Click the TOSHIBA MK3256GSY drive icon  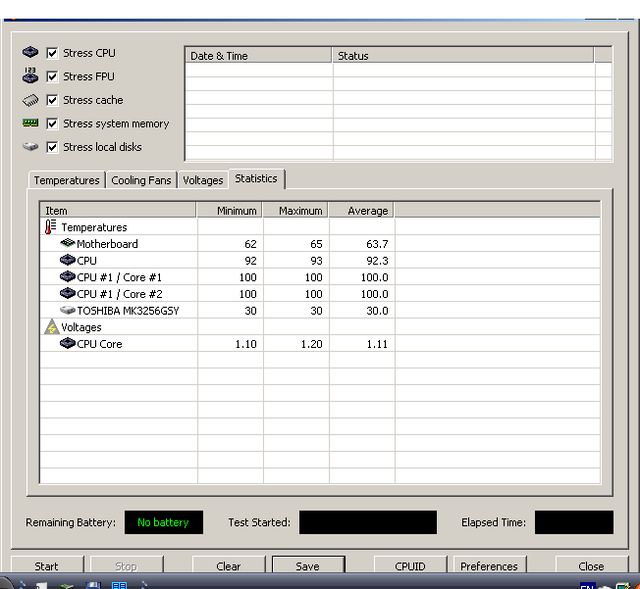click(67, 310)
